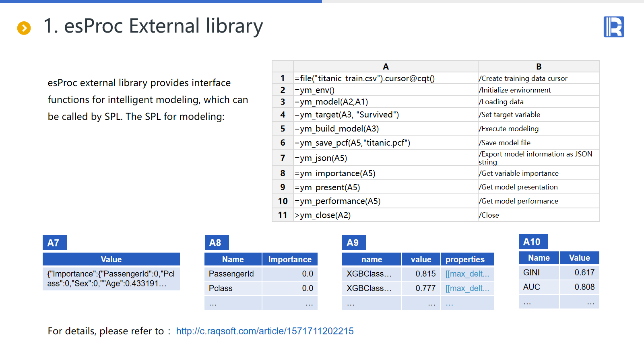
Task: Click the AUC value 0.808 cell
Action: [579, 287]
